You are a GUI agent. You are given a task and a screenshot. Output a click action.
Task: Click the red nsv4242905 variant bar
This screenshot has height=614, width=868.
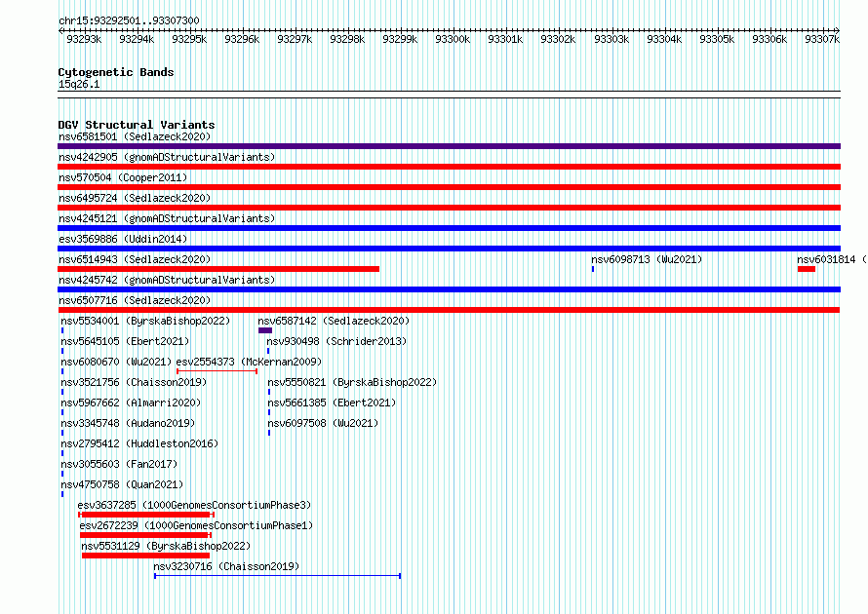point(449,167)
